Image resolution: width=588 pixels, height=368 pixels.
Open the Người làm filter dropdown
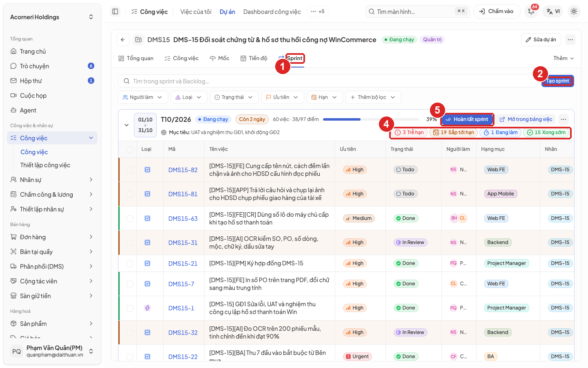point(143,97)
